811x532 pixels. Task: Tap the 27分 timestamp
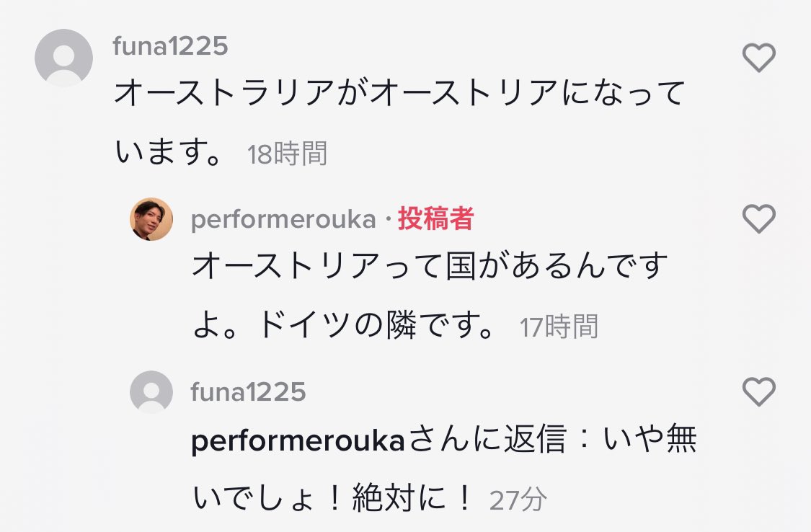tap(518, 500)
